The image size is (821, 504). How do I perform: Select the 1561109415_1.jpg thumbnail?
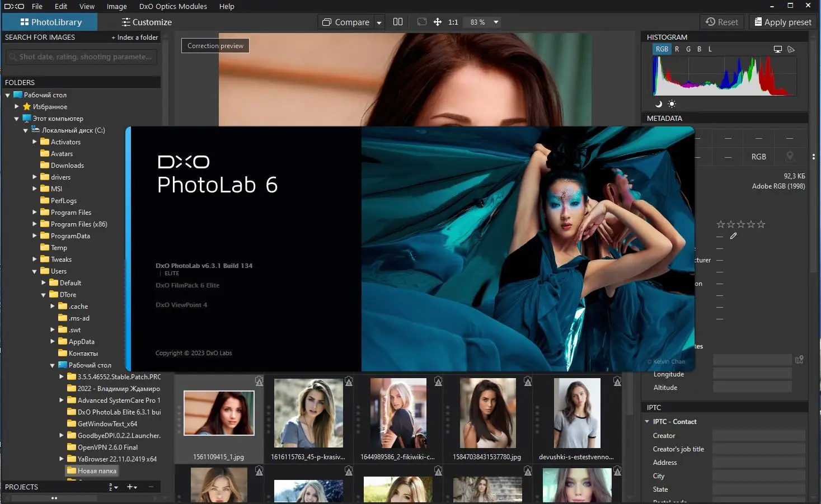219,413
